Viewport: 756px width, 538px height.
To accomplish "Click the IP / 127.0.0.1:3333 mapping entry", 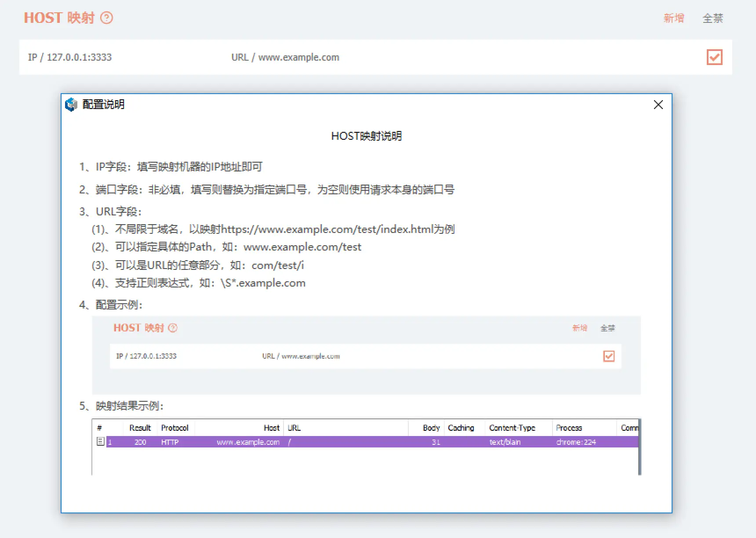I will click(x=70, y=57).
